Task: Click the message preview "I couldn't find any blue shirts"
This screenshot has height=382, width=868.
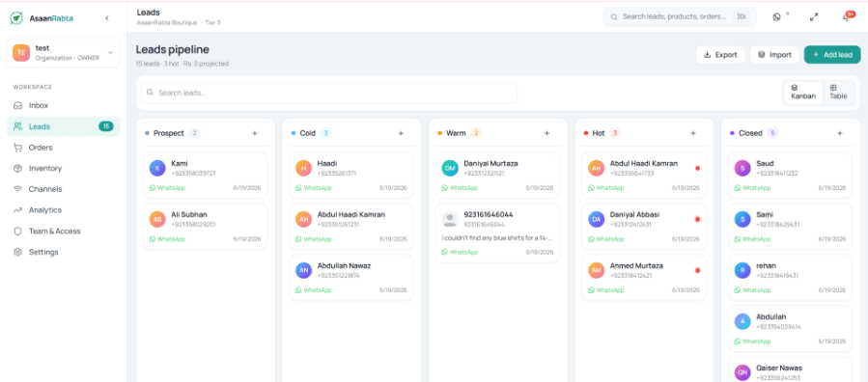Action: pos(497,237)
